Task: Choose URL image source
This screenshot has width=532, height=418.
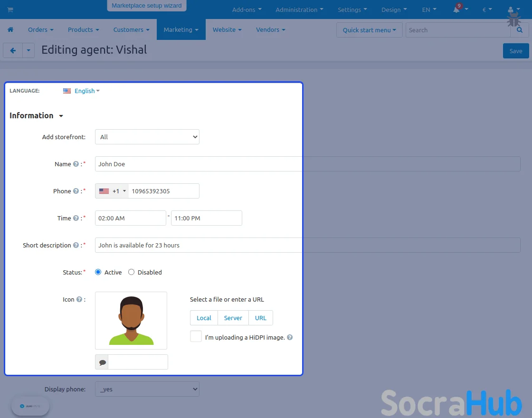Action: point(261,318)
